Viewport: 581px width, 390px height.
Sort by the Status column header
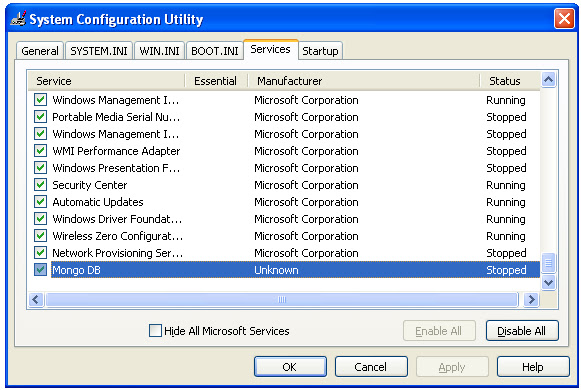pos(510,81)
